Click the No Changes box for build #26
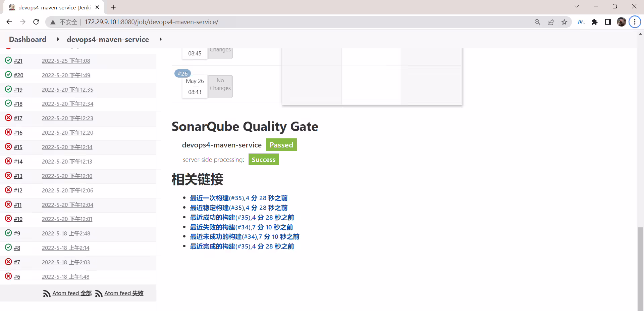 pyautogui.click(x=220, y=86)
